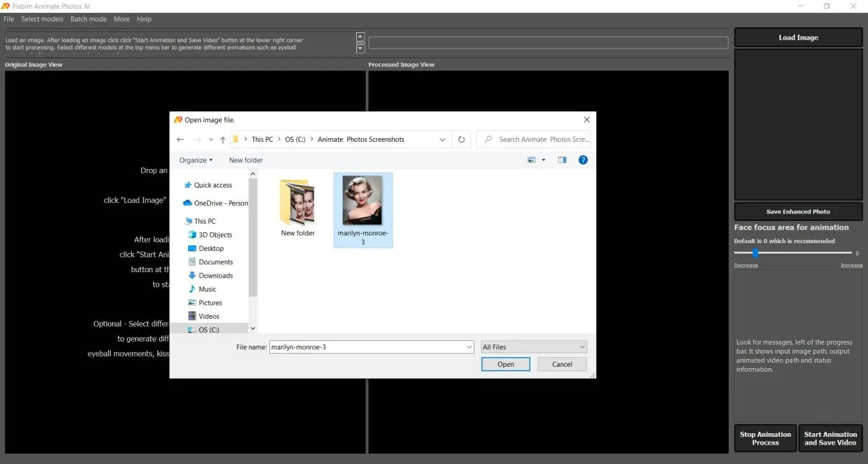The image size is (868, 464).
Task: Select OneDrive - Personal in navigation pane
Action: point(215,203)
